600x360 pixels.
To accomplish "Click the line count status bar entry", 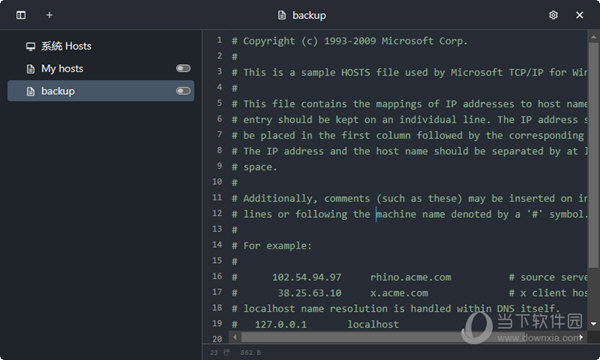I will (x=220, y=352).
